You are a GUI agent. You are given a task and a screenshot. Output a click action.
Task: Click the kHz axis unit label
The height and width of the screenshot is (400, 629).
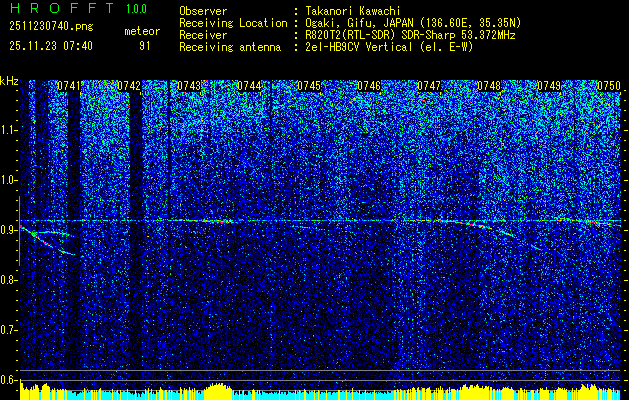(x=9, y=81)
